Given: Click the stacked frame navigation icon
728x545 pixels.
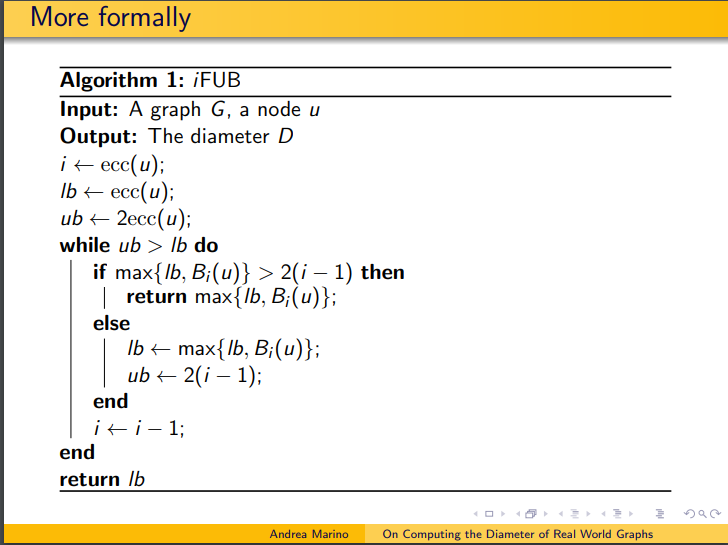Looking at the screenshot, I should [530, 514].
